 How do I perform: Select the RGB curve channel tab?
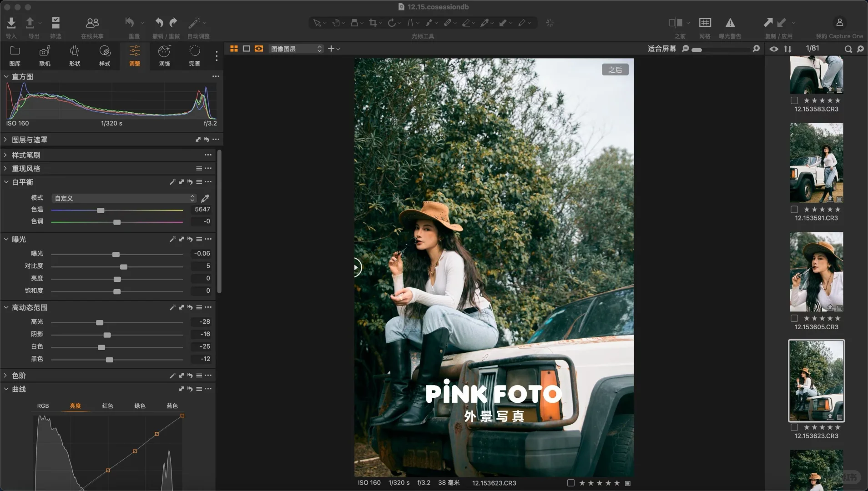(x=43, y=406)
